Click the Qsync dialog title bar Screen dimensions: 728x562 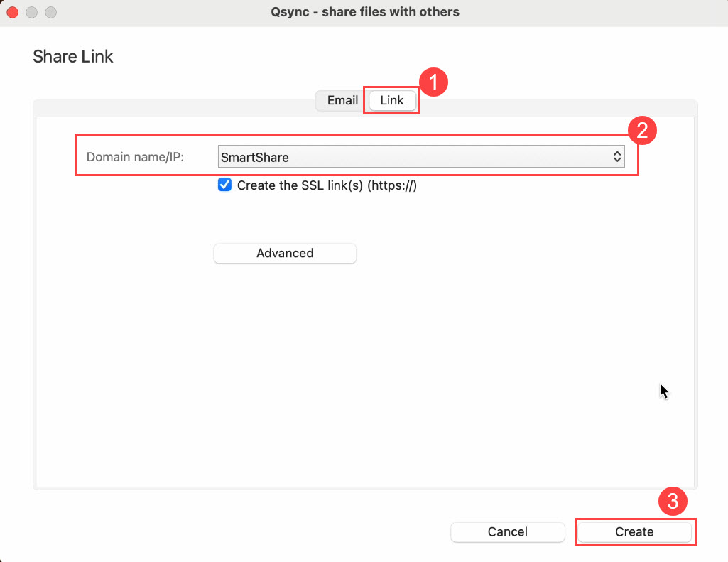click(x=364, y=12)
